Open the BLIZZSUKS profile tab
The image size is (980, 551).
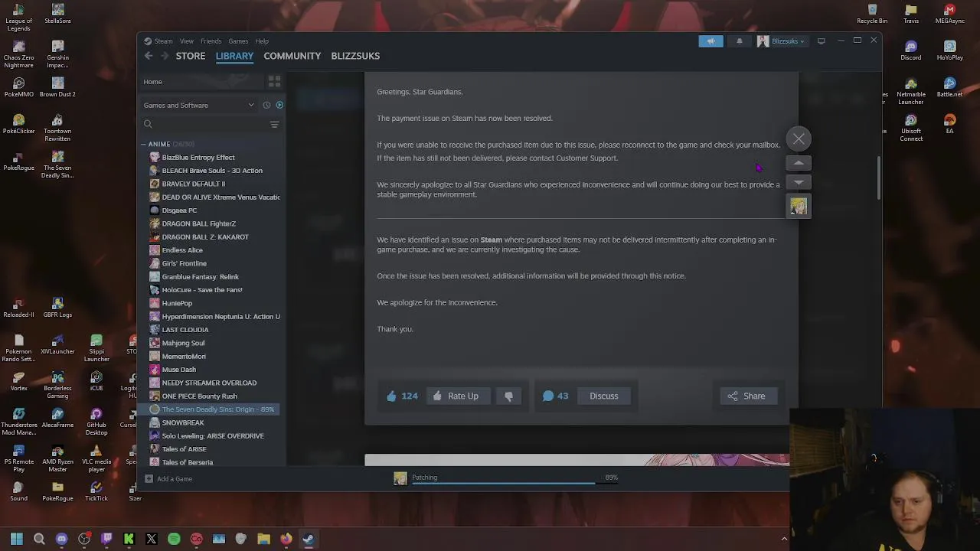pos(355,56)
